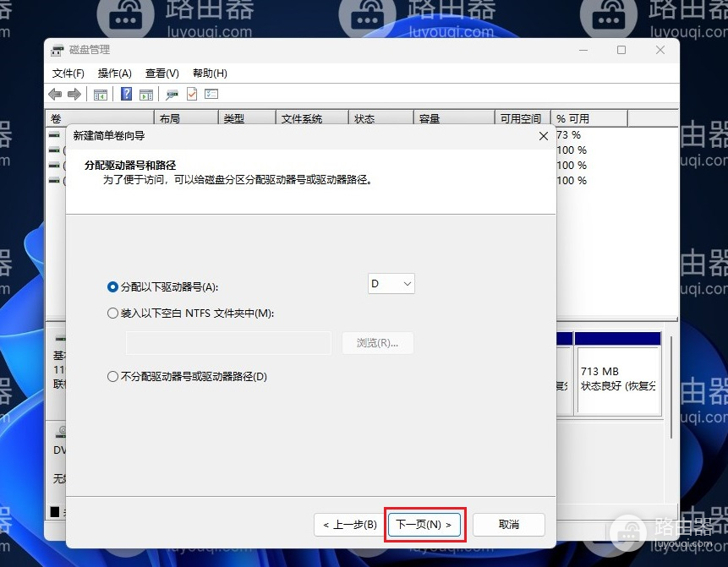This screenshot has height=567, width=728.
Task: Click the NTFS folder path input field
Action: click(x=228, y=343)
